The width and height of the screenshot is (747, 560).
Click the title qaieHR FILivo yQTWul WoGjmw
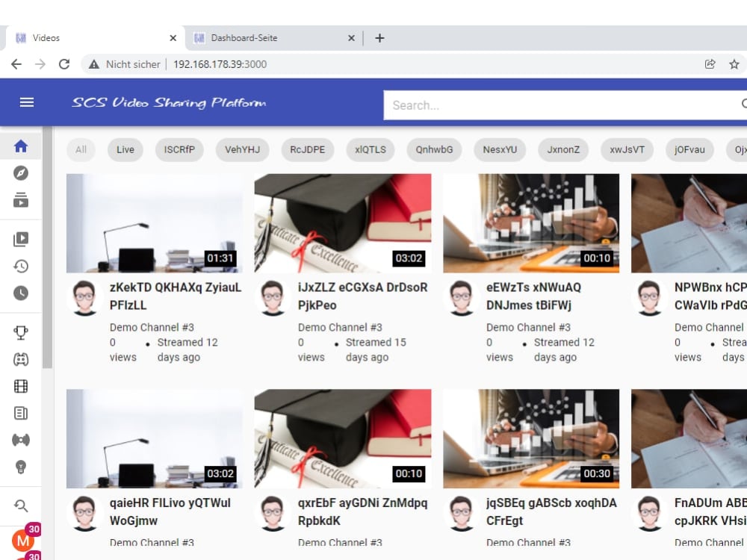tap(170, 511)
